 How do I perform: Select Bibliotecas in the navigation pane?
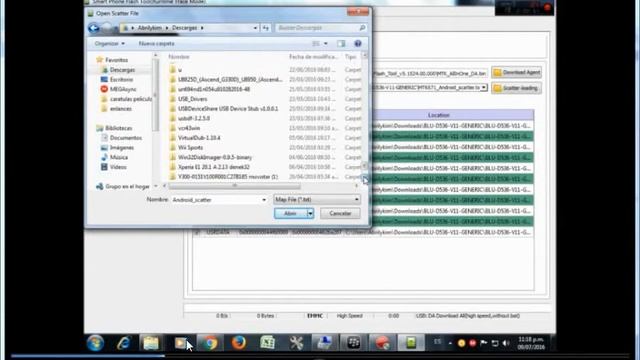(118, 128)
